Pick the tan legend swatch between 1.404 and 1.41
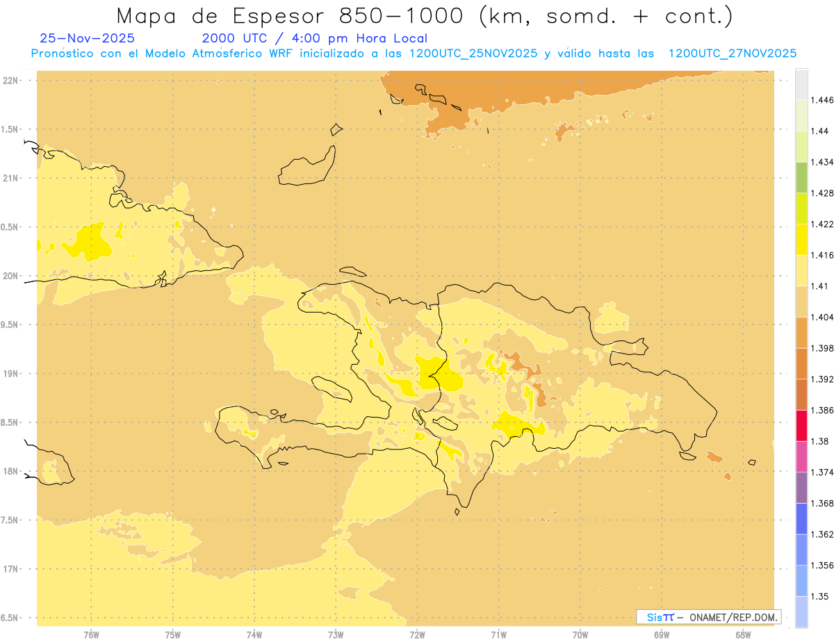 801,301
